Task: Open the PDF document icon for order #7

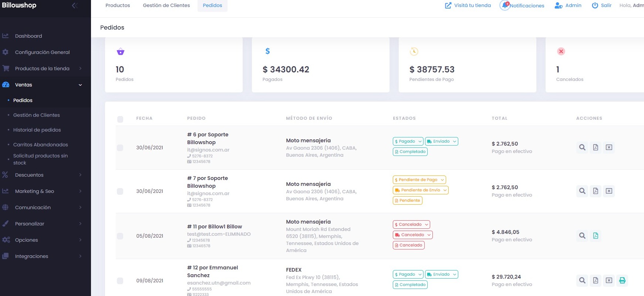Action: (596, 191)
